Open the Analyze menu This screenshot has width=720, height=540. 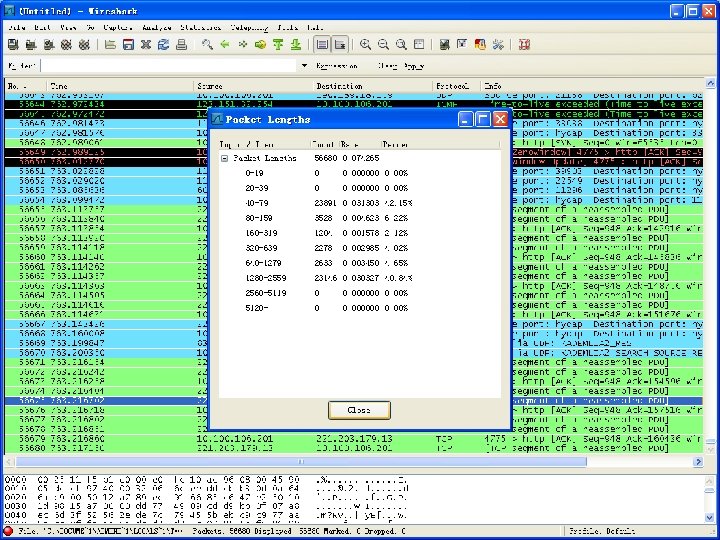coord(156,27)
